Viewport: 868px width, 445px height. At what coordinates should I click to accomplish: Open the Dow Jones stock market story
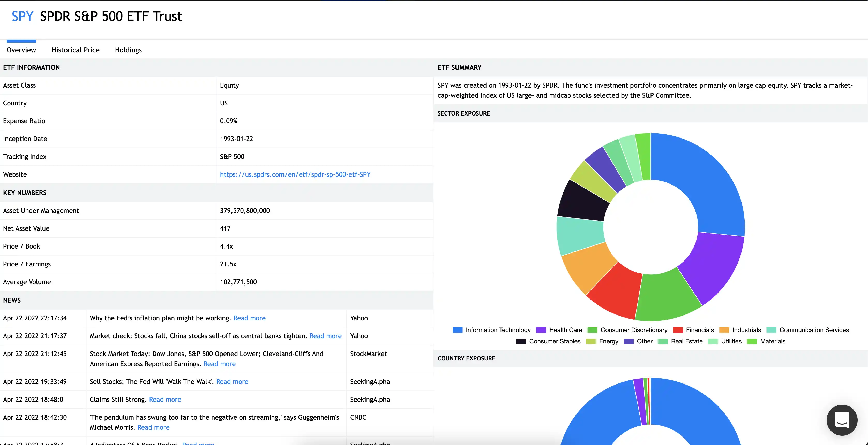pyautogui.click(x=219, y=364)
